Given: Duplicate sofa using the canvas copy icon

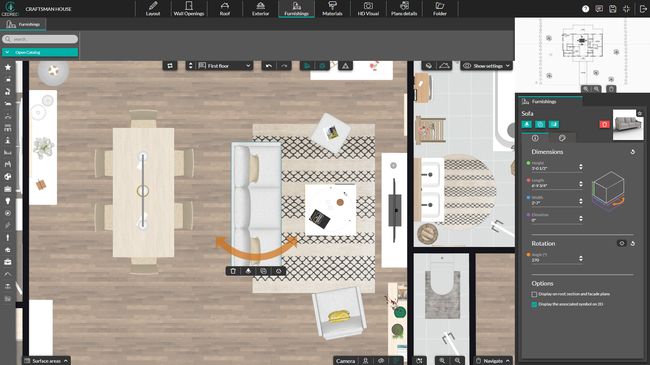Looking at the screenshot, I should (263, 271).
